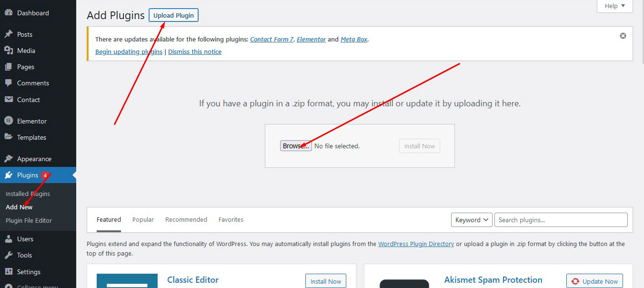Click the Comments speech bubble icon

tap(9, 83)
